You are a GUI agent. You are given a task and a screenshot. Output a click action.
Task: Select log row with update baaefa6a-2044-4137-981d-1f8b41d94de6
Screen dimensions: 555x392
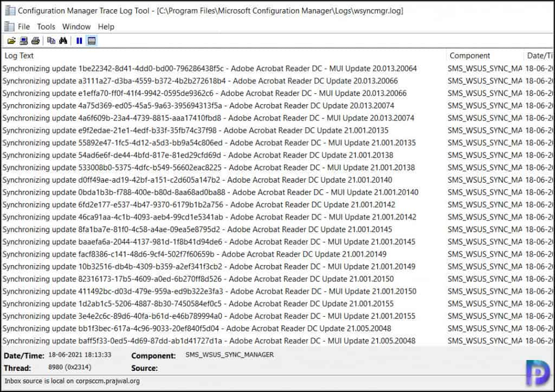[277, 242]
